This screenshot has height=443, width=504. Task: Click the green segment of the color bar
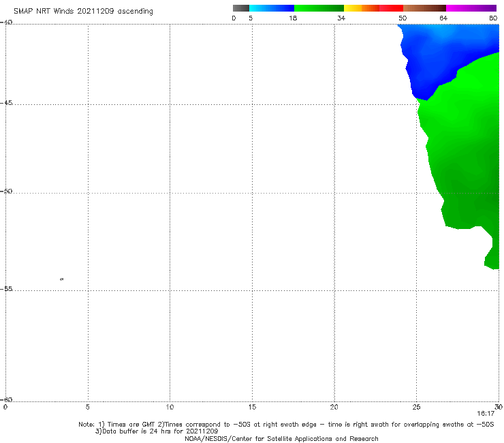(x=319, y=8)
